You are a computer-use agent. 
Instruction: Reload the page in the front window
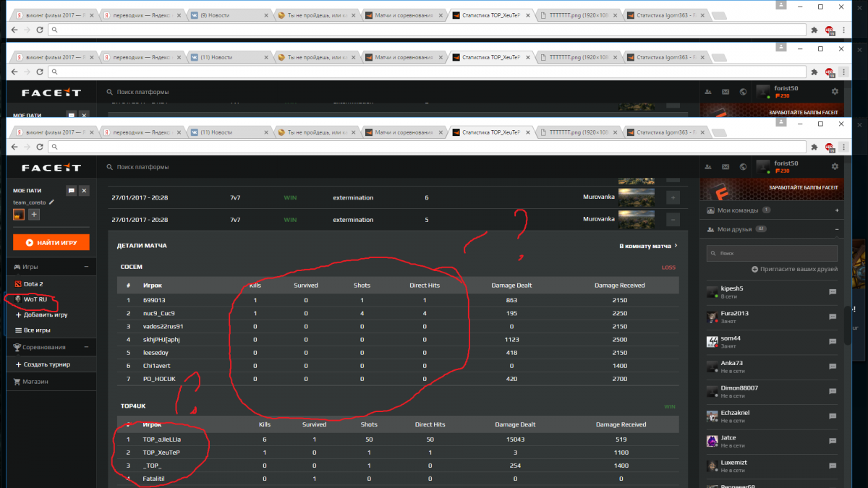click(39, 147)
